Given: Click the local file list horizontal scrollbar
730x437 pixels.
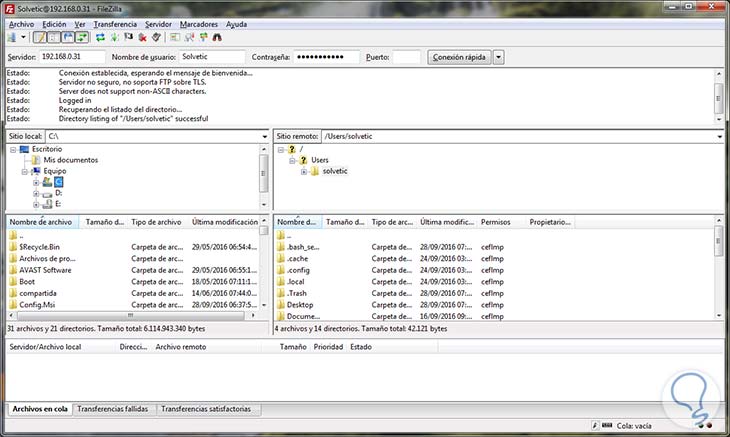Looking at the screenshot, I should [x=131, y=316].
